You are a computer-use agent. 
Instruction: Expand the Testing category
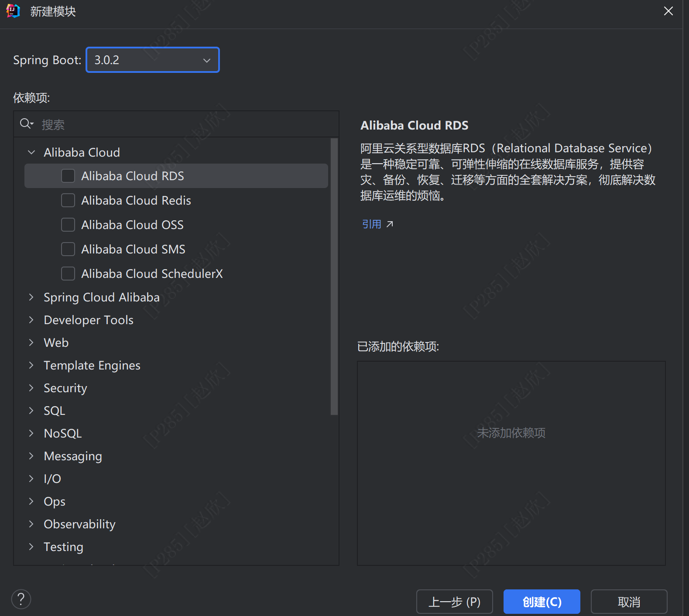pyautogui.click(x=31, y=547)
